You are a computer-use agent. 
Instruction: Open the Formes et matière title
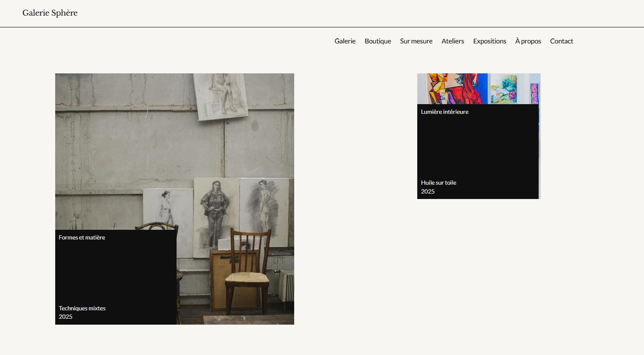pos(82,238)
